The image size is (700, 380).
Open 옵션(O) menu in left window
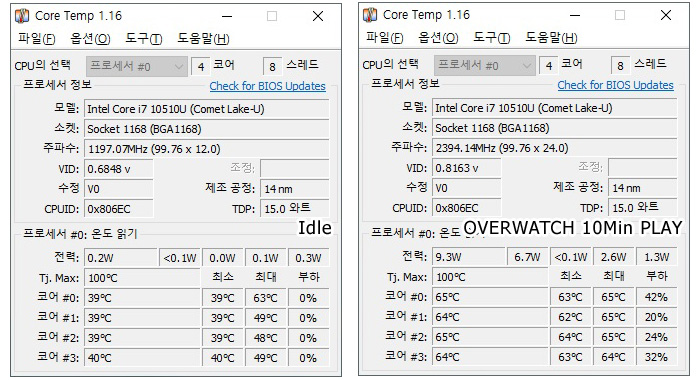[x=90, y=38]
